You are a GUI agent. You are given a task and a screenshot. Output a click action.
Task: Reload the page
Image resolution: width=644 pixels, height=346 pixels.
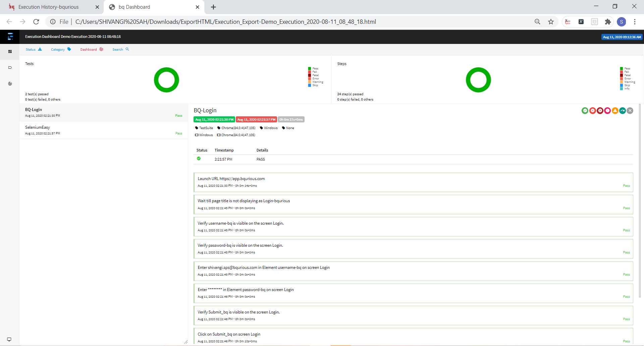point(36,22)
